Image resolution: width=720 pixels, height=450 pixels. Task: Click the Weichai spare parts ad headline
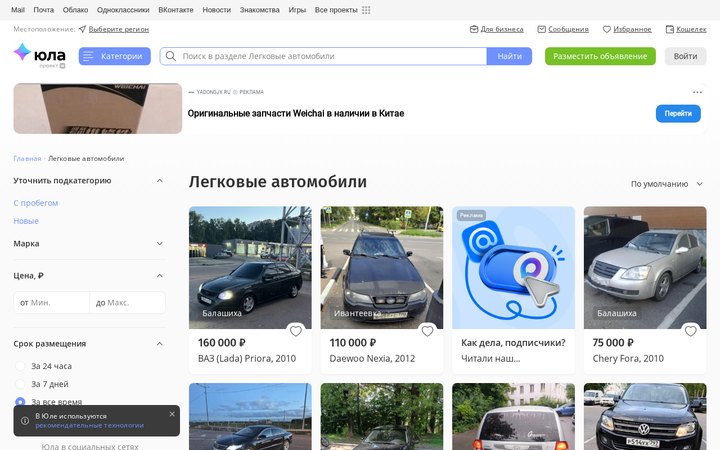tap(296, 113)
